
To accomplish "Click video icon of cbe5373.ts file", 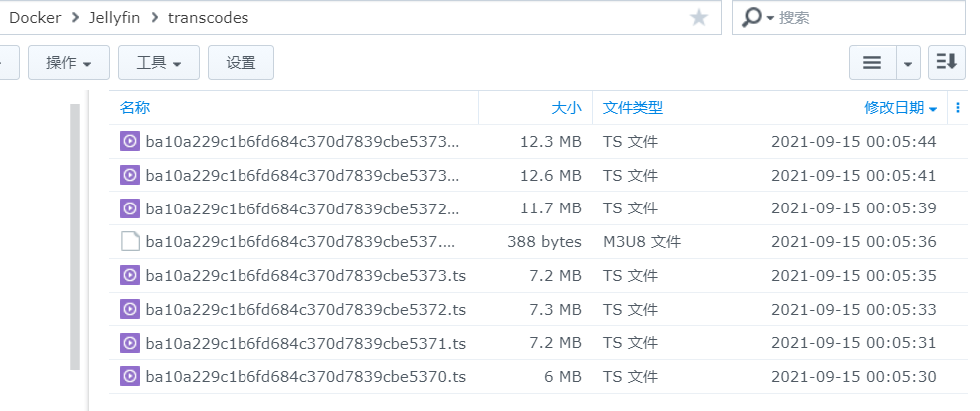I will [x=130, y=275].
